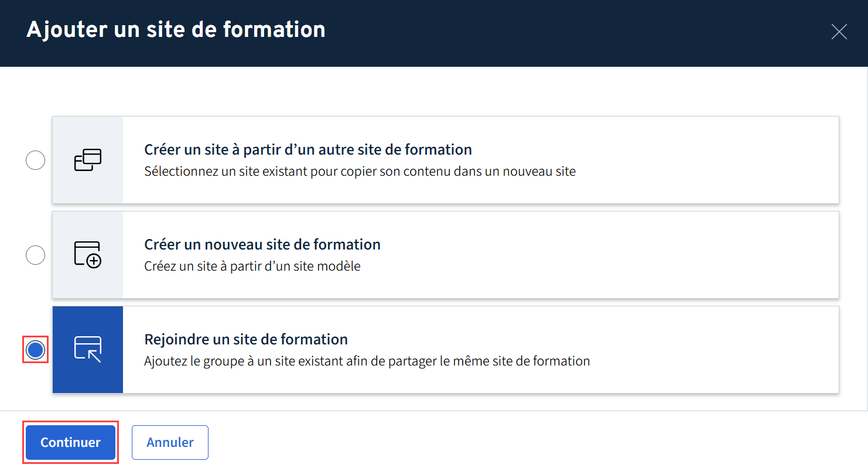Viewport: 868px width, 468px height.
Task: Select the Rejoindre un site de formation radio
Action: pyautogui.click(x=36, y=350)
